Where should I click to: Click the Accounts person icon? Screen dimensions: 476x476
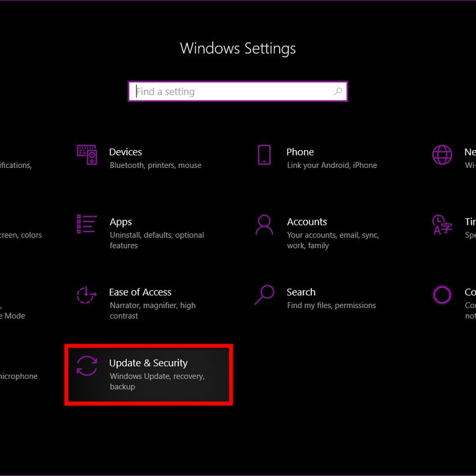tap(264, 225)
